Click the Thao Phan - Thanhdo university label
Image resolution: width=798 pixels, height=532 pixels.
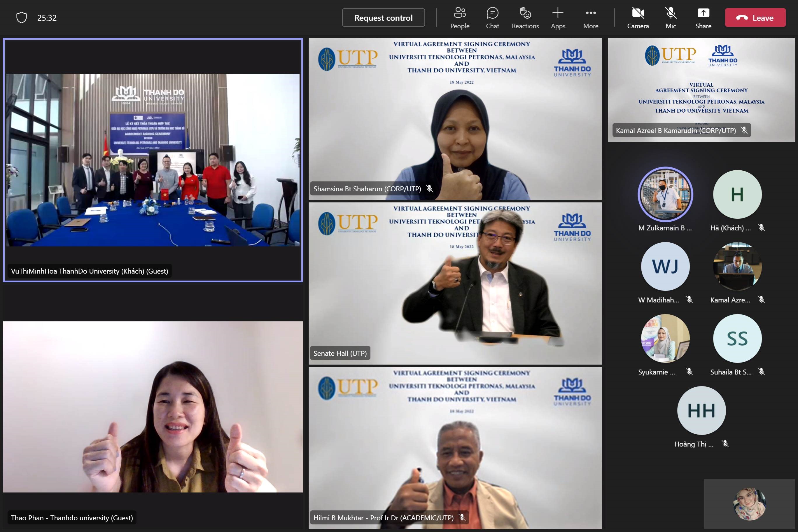pyautogui.click(x=72, y=518)
